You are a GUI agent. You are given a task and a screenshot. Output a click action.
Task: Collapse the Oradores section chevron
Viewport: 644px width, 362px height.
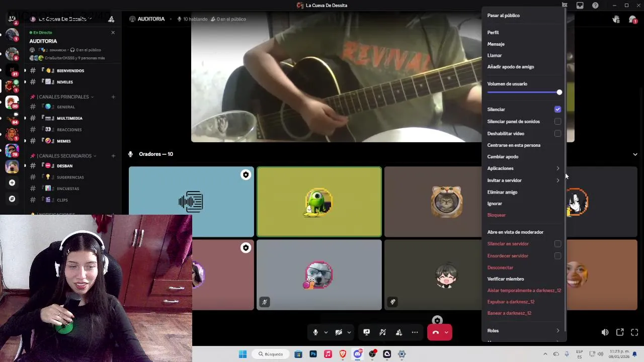635,154
